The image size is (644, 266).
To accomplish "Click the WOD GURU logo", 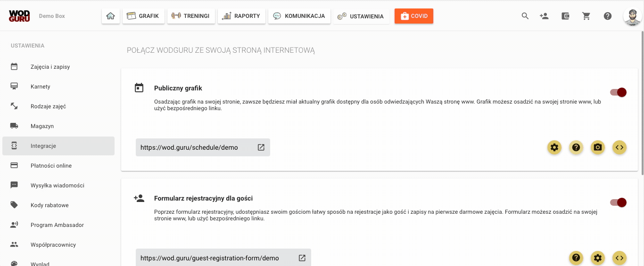I will pyautogui.click(x=19, y=16).
